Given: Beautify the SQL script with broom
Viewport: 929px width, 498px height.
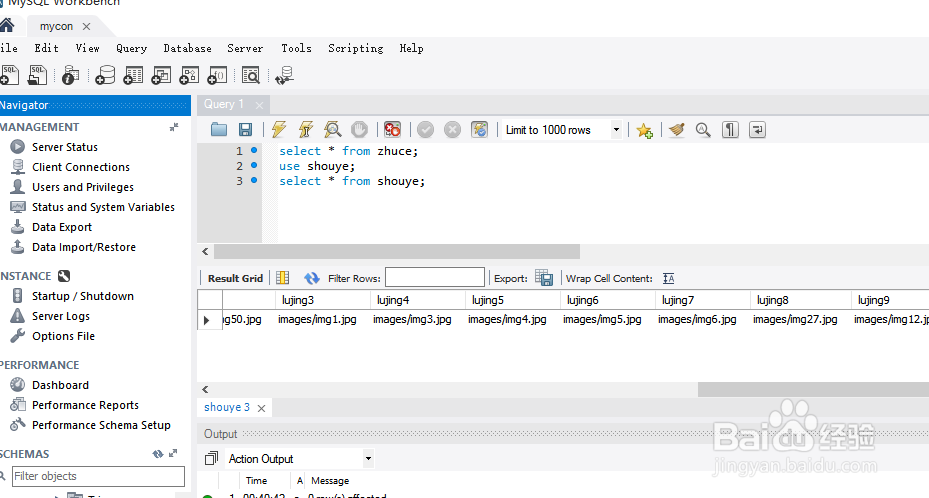Looking at the screenshot, I should (677, 130).
